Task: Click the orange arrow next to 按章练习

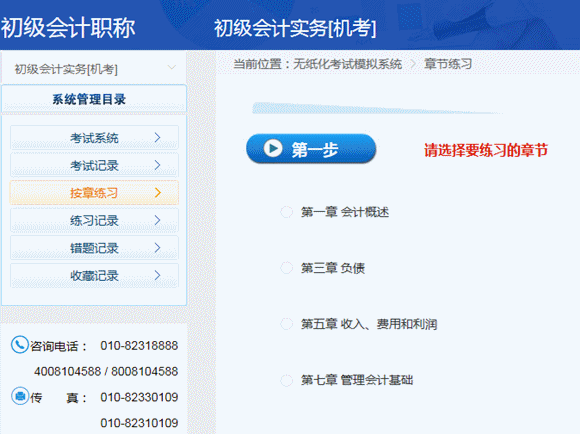Action: (158, 192)
